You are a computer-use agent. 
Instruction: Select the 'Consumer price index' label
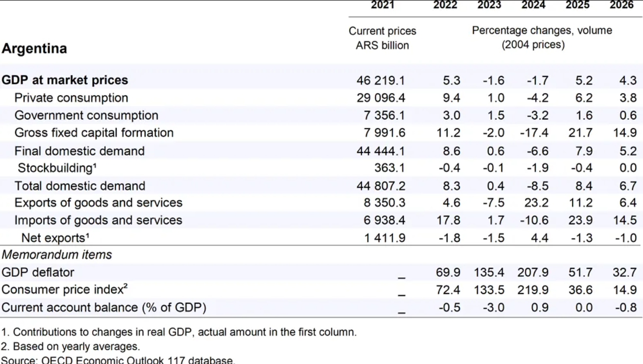tap(65, 290)
